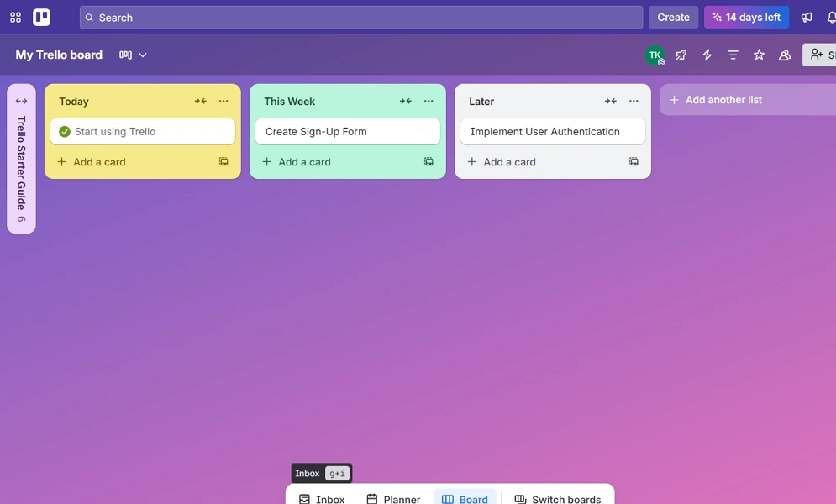Viewport: 836px width, 504px height.
Task: Open the board view switcher dropdown
Action: click(x=133, y=55)
